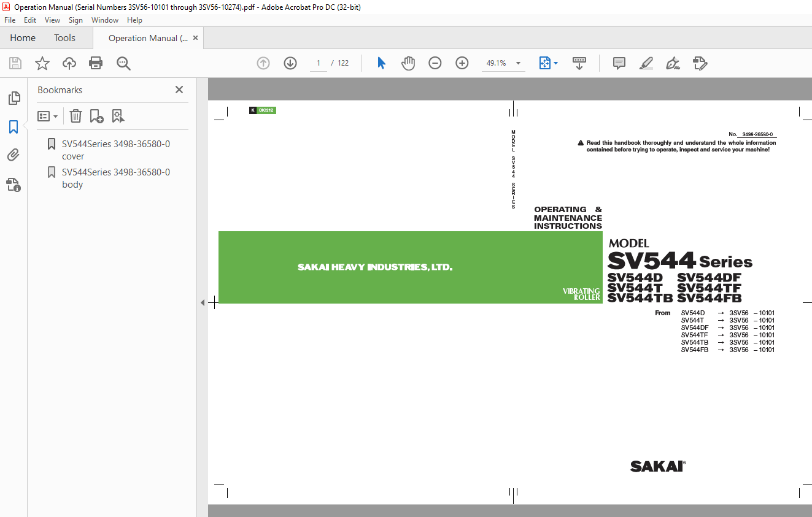The width and height of the screenshot is (812, 517).
Task: Open bookmarks options menu dropdown
Action: (47, 116)
